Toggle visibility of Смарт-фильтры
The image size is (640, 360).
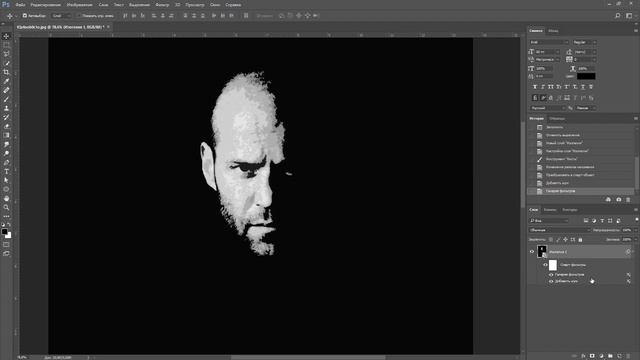(545, 265)
